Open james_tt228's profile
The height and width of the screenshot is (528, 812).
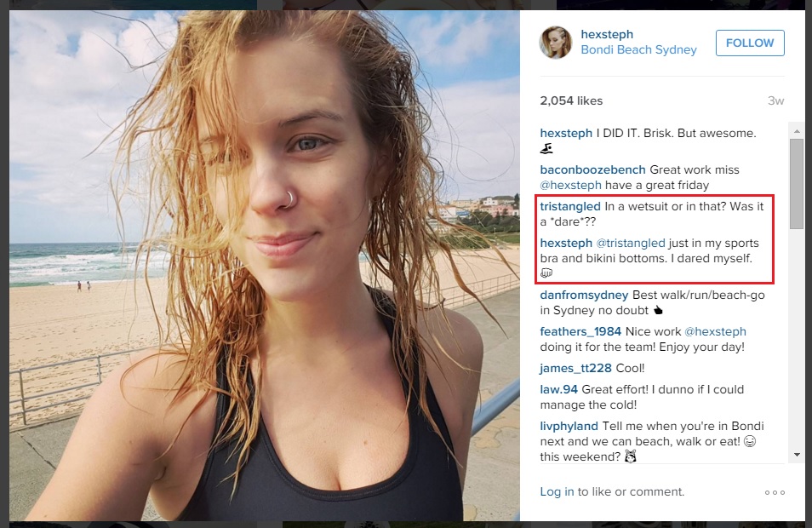click(x=575, y=369)
